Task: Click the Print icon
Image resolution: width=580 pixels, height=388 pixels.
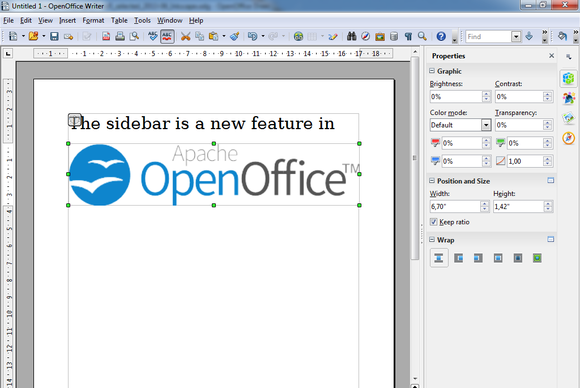Action: 120,36
